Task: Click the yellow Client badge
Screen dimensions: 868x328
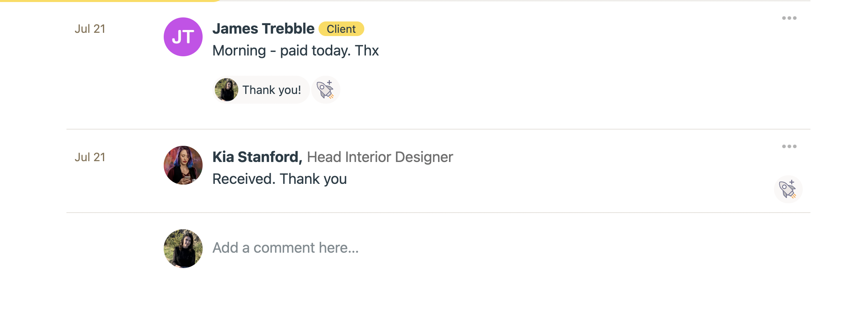Action: [341, 29]
